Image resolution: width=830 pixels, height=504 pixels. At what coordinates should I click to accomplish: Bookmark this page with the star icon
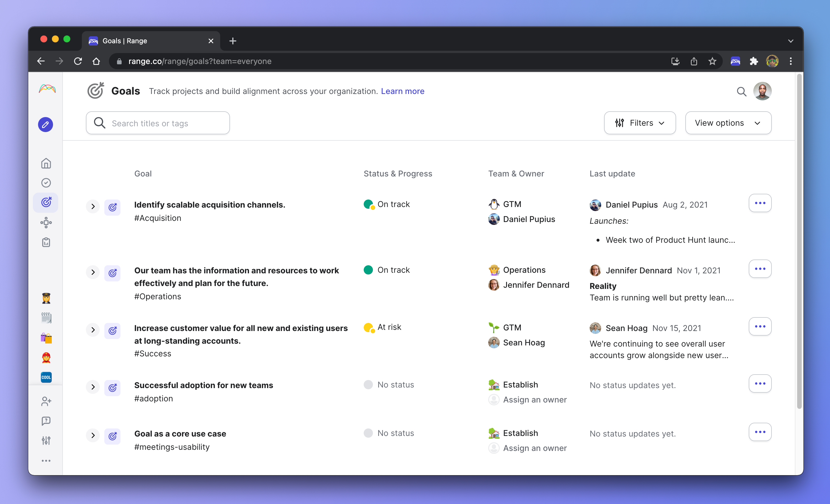click(712, 61)
